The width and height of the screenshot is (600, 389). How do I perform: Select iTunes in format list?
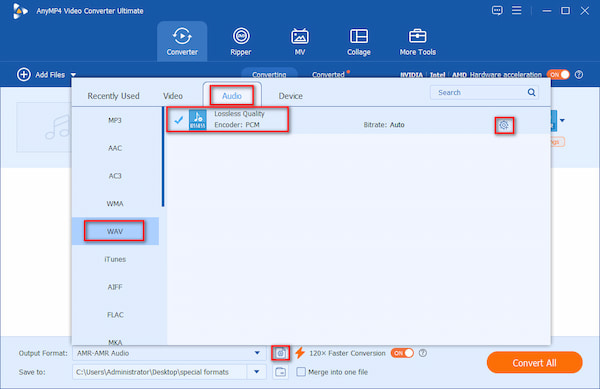click(x=115, y=259)
